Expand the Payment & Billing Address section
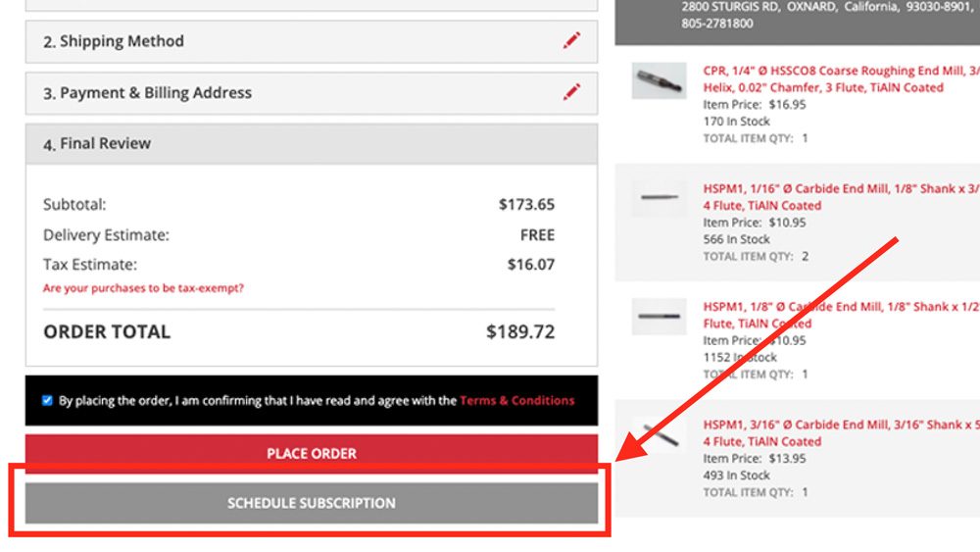This screenshot has height=552, width=980. 312,93
